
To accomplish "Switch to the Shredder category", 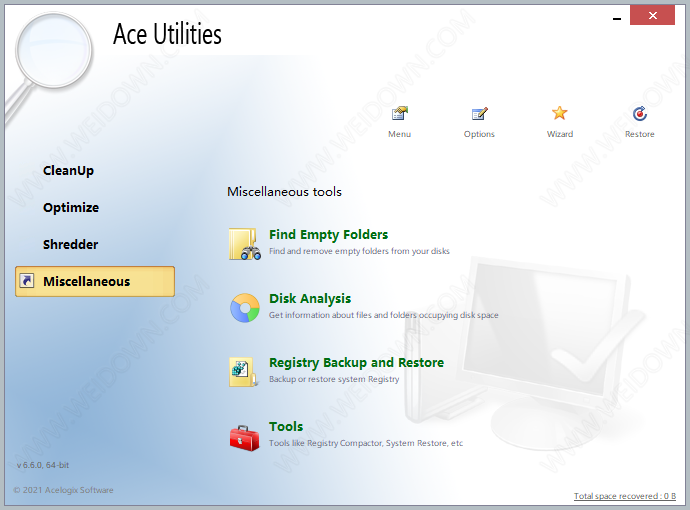I will click(70, 245).
